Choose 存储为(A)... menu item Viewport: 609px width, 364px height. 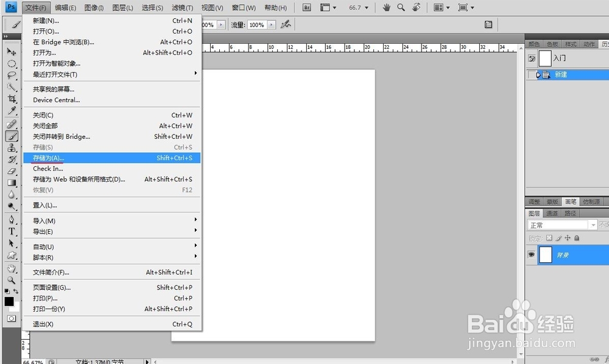(x=112, y=158)
